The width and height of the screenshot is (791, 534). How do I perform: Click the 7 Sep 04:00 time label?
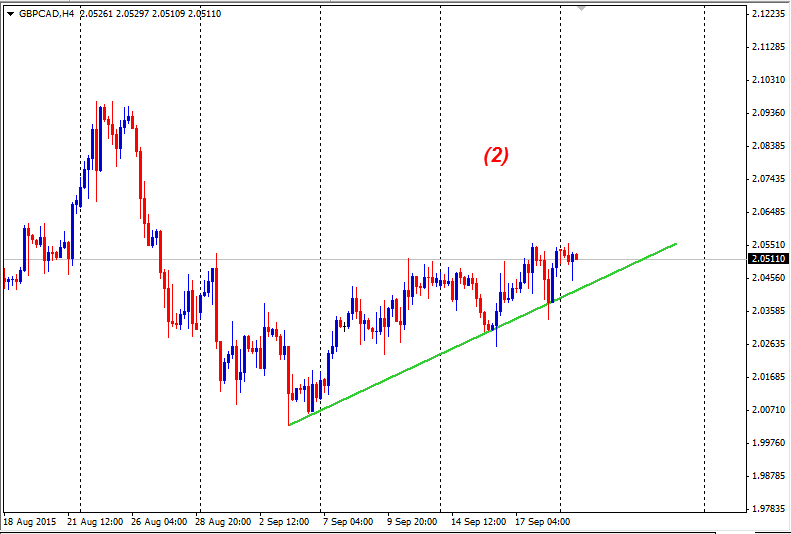[x=348, y=521]
